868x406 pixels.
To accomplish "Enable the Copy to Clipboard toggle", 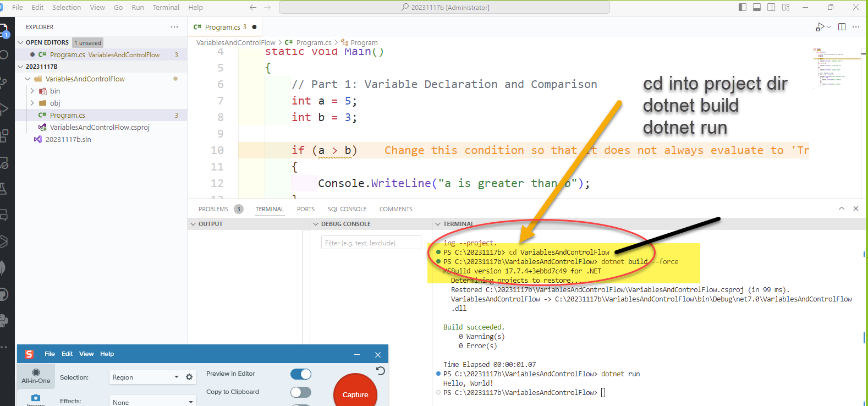I will point(301,392).
